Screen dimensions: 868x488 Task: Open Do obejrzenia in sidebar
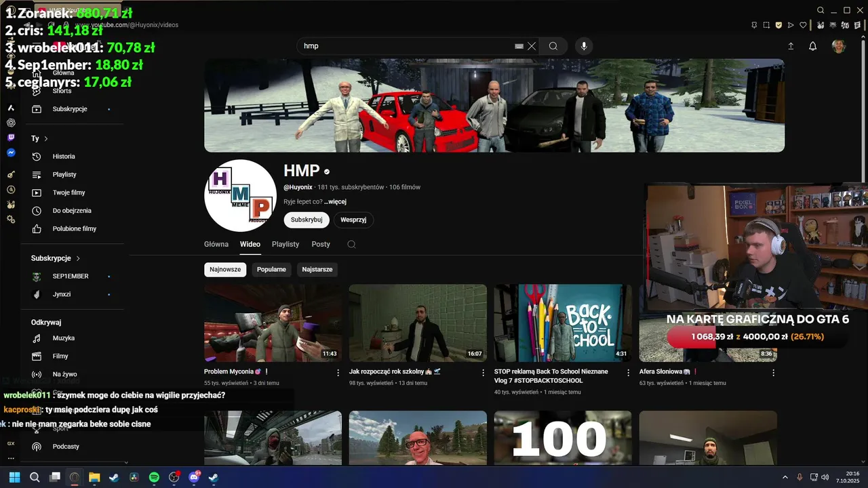pos(72,211)
